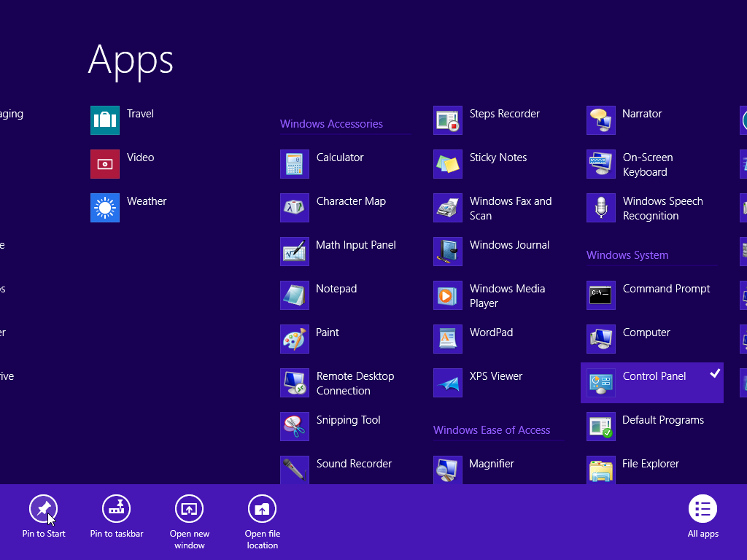Open the Sound Recorder microphone icon
The height and width of the screenshot is (560, 747).
(x=295, y=470)
